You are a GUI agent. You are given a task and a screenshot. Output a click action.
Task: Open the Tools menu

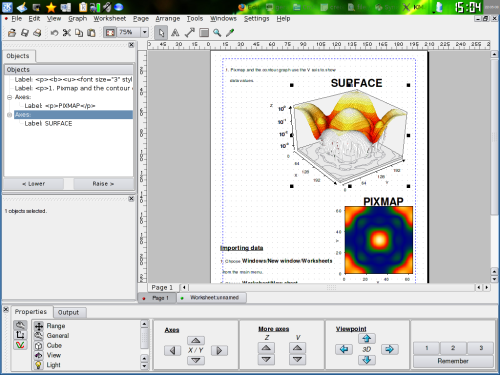click(x=195, y=19)
